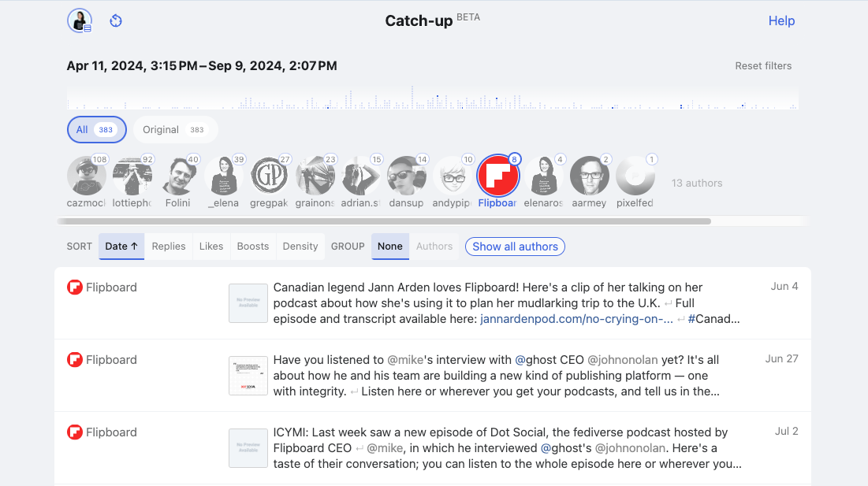This screenshot has width=868, height=486.
Task: Sort posts by Replies
Action: pyautogui.click(x=169, y=247)
